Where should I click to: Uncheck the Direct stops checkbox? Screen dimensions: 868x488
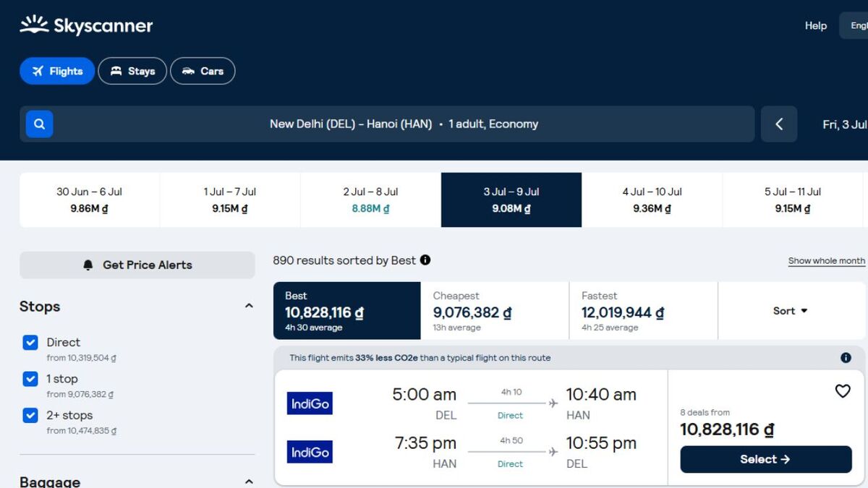30,343
